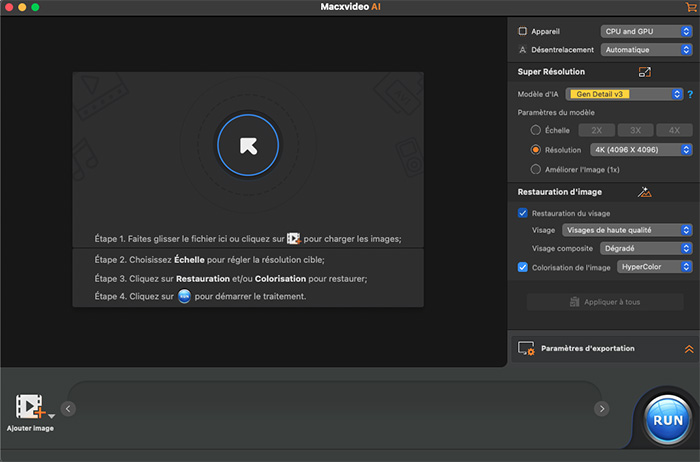Choose the 2X scale button
The image size is (700, 462).
(x=596, y=130)
